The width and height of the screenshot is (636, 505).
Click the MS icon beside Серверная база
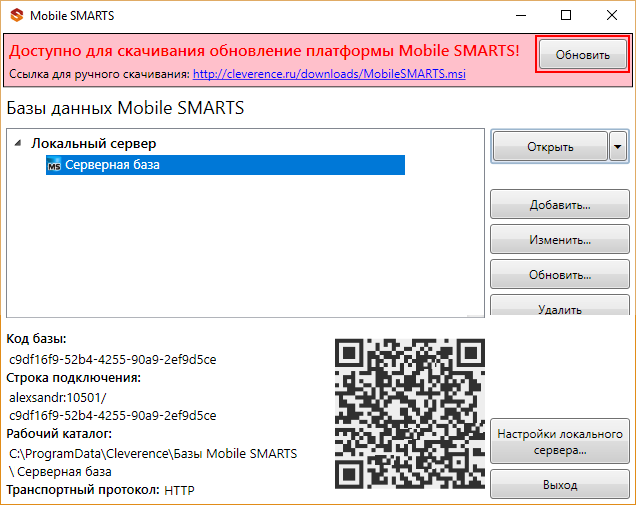click(x=54, y=165)
